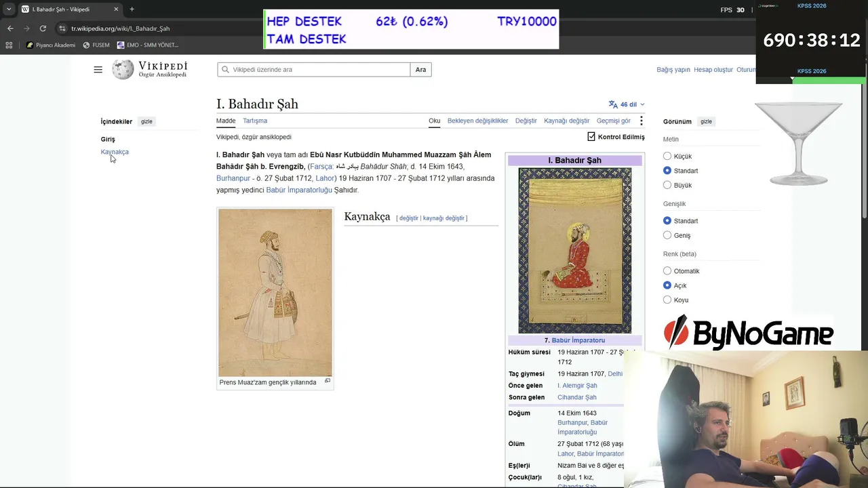Select Büyük text size radio button

click(667, 185)
